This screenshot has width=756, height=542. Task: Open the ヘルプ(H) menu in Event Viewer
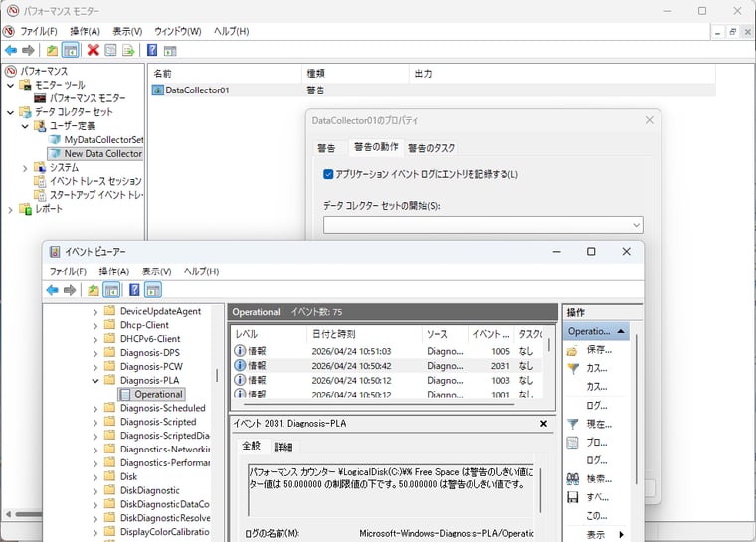(x=202, y=271)
